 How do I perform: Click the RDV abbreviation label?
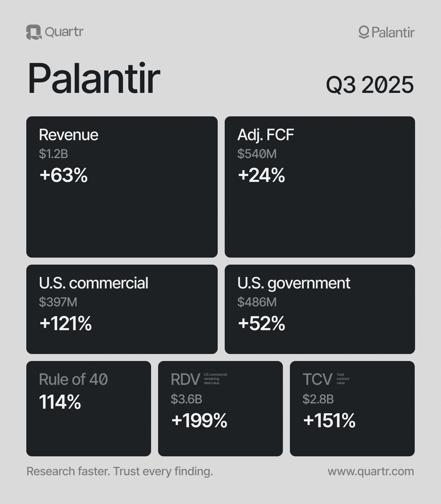click(185, 379)
